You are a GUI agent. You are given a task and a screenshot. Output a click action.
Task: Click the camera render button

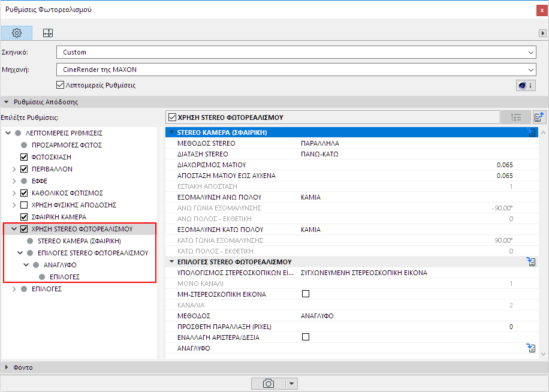(269, 384)
